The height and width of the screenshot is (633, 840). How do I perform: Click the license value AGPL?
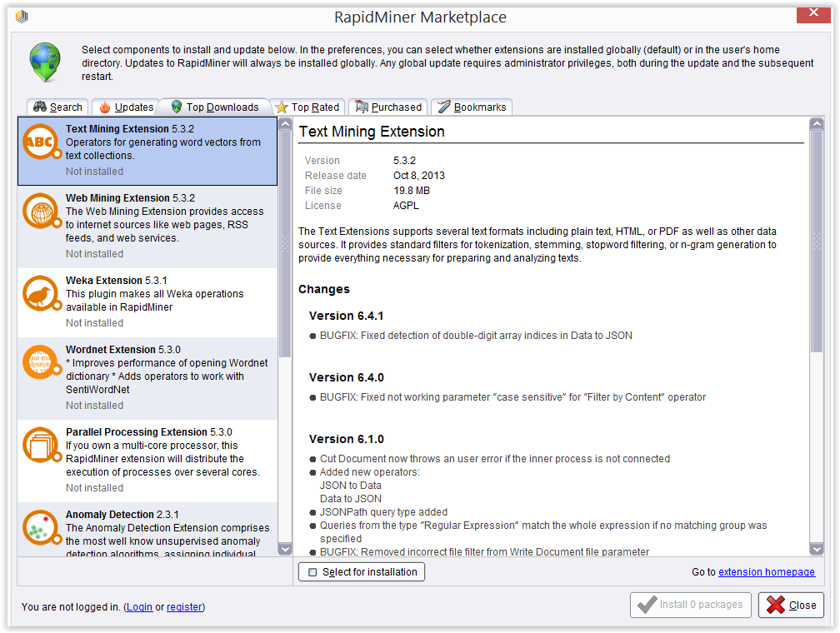(x=406, y=206)
